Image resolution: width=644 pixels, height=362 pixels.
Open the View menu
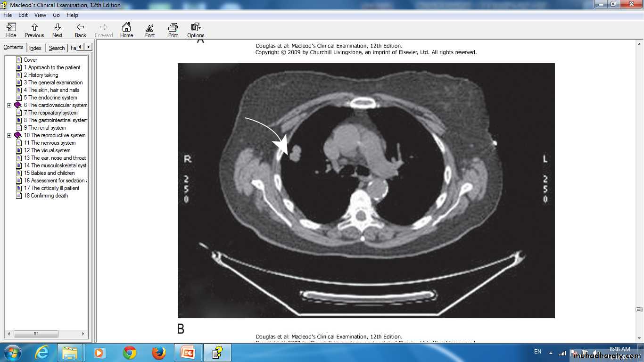[40, 15]
